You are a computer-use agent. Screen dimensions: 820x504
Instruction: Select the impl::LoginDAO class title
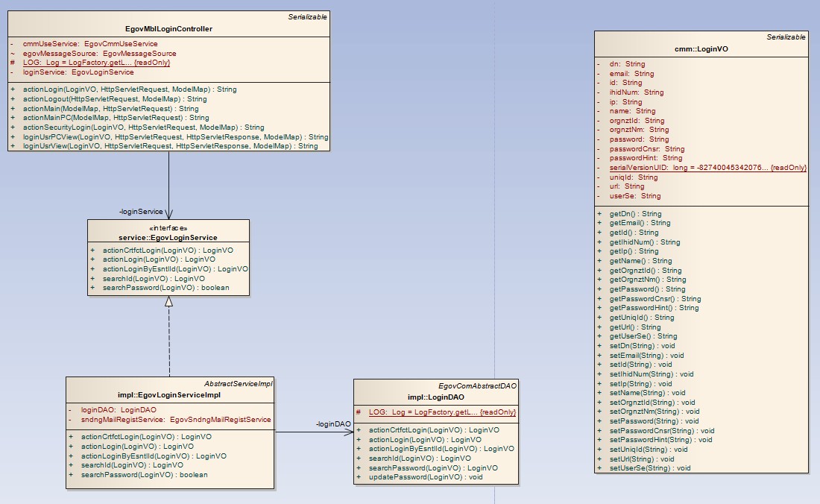pos(435,397)
